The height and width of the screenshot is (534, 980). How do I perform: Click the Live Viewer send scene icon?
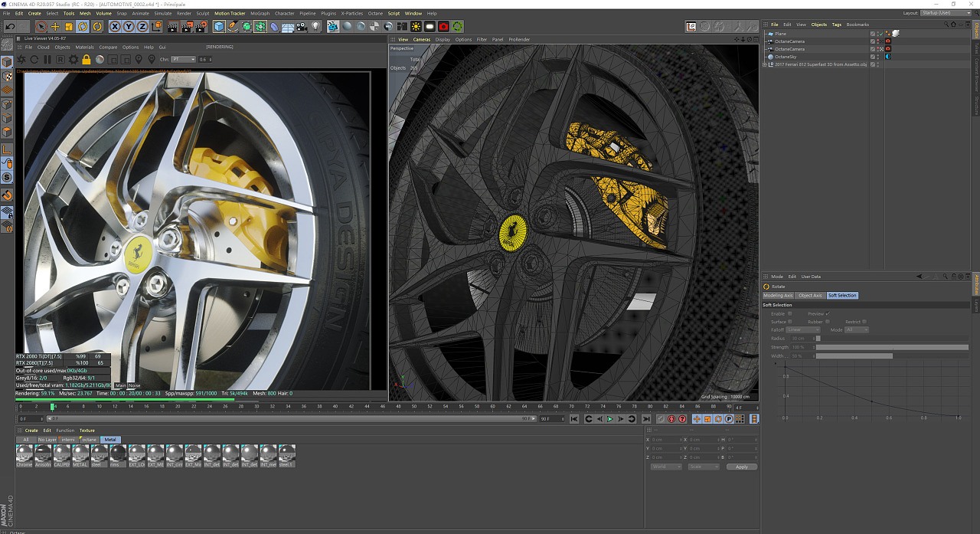point(21,59)
